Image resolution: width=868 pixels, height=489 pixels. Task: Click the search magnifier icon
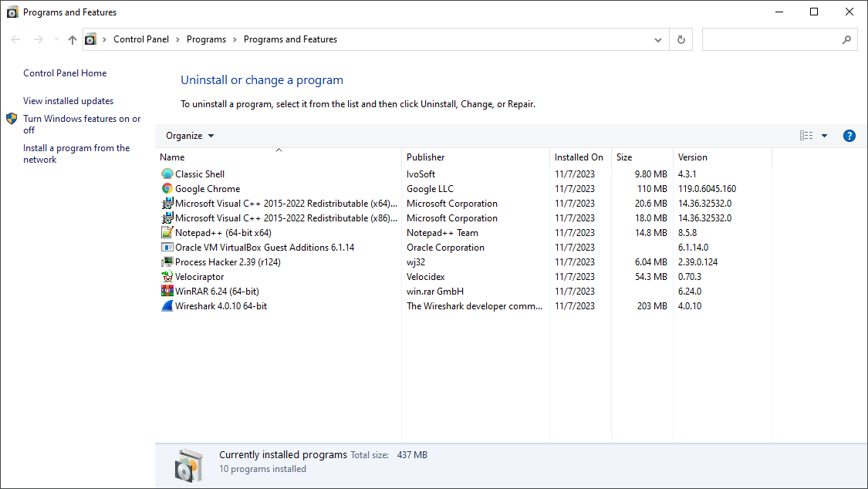coord(846,40)
